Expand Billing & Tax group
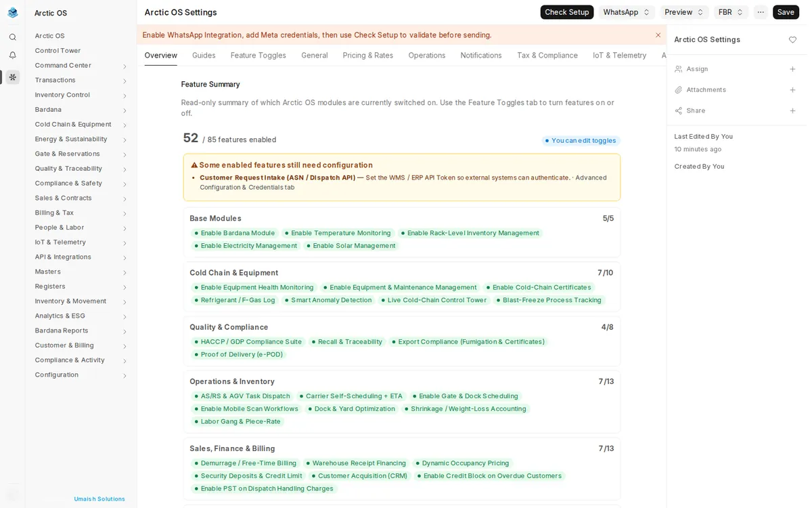 coord(125,213)
